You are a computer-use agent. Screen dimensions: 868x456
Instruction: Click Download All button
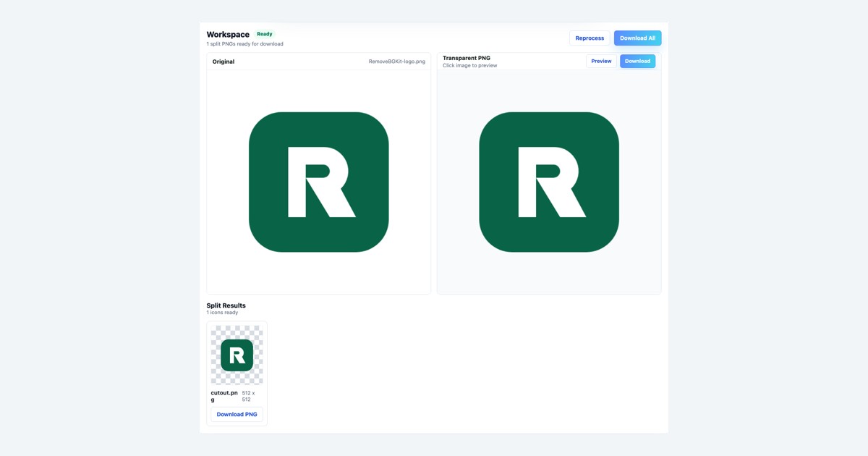click(637, 38)
